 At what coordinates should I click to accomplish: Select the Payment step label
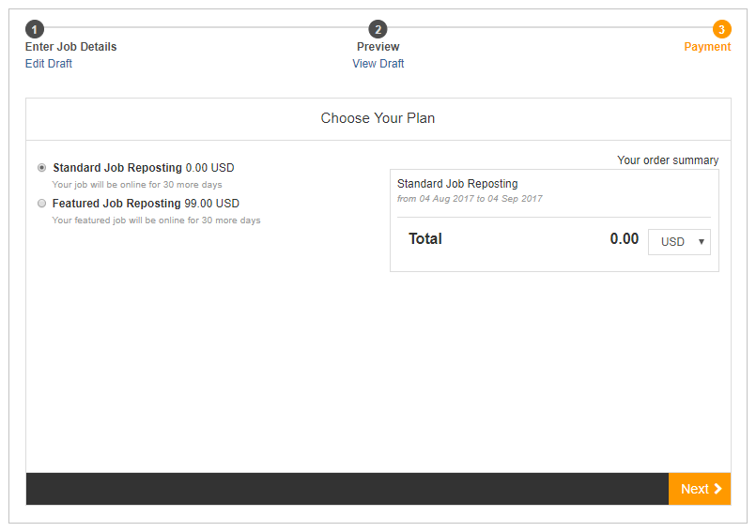[707, 47]
